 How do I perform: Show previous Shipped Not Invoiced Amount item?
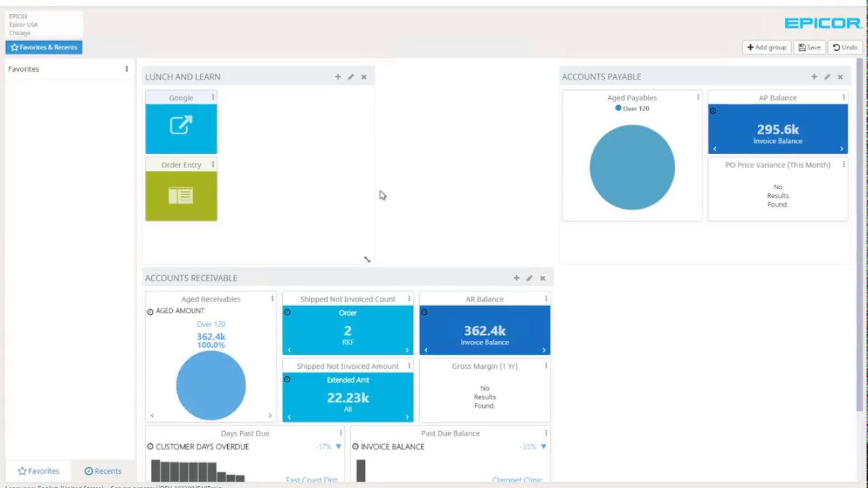pos(289,417)
